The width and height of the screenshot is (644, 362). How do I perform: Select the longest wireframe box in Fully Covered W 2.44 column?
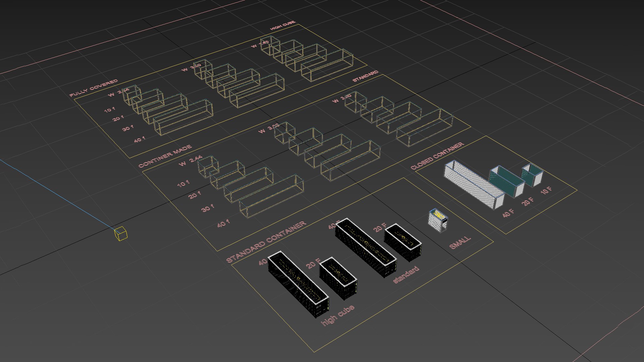[x=183, y=118]
